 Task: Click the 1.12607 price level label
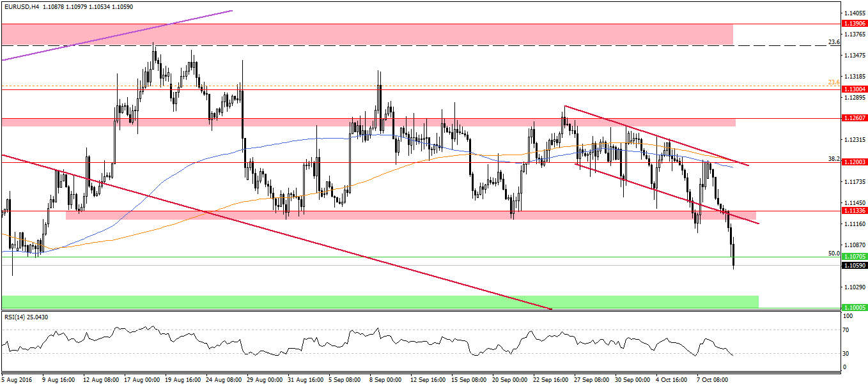[855, 118]
